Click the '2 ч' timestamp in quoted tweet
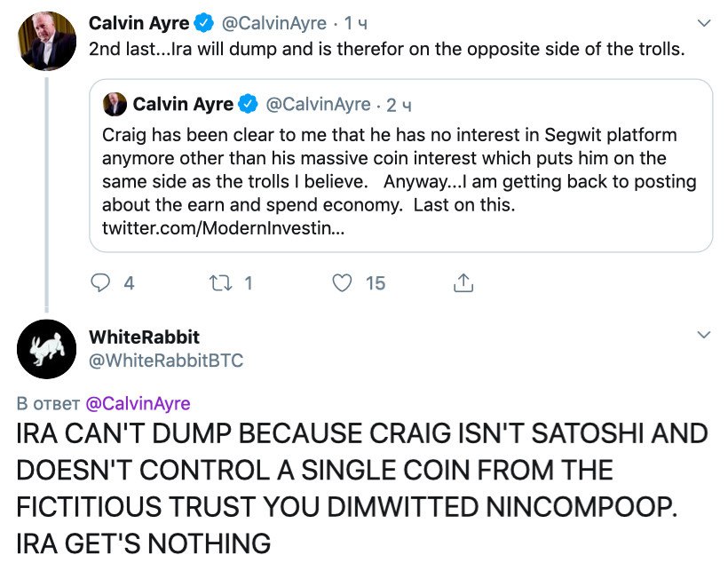728x571 pixels. coord(399,105)
